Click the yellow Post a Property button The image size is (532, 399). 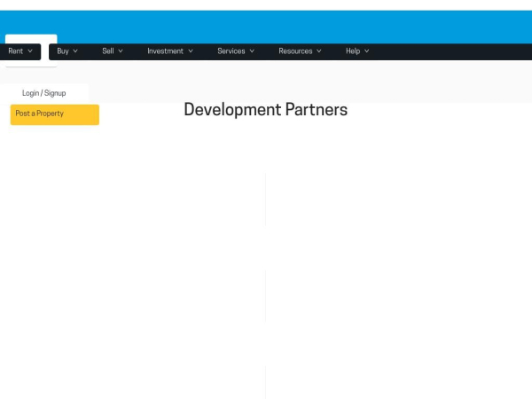55,114
